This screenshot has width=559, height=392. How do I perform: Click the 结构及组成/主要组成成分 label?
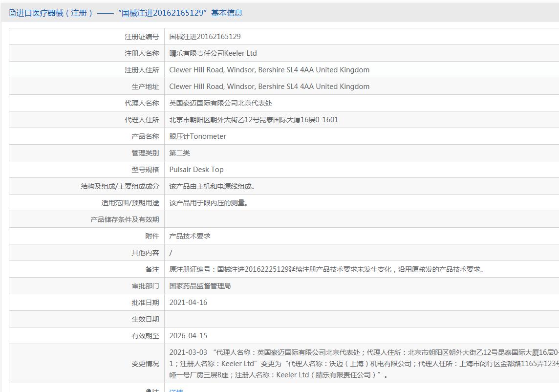[120, 186]
